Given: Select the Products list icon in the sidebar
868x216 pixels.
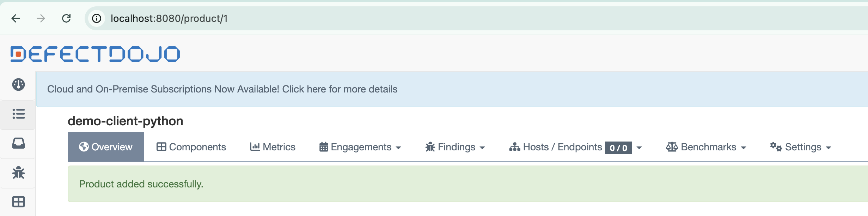Looking at the screenshot, I should tap(18, 114).
